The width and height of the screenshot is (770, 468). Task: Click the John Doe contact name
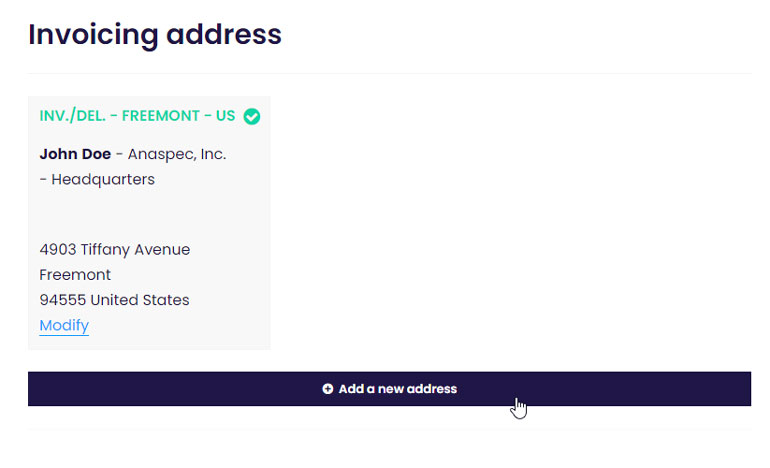[x=75, y=154]
